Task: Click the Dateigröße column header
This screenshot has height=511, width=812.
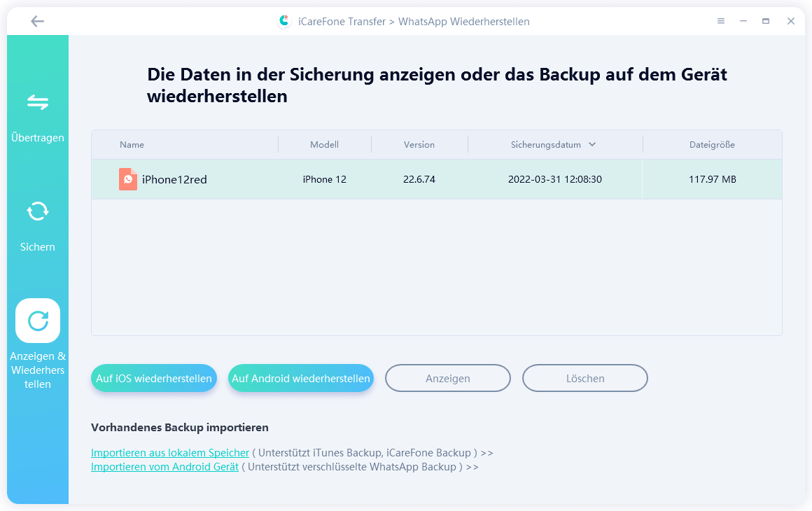Action: [712, 145]
